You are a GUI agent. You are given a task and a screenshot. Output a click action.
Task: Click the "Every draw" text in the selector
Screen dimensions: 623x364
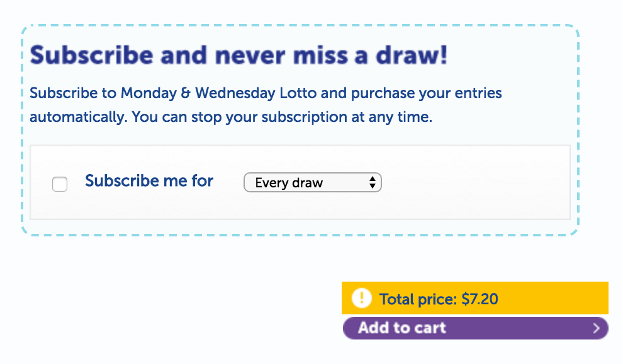point(289,184)
